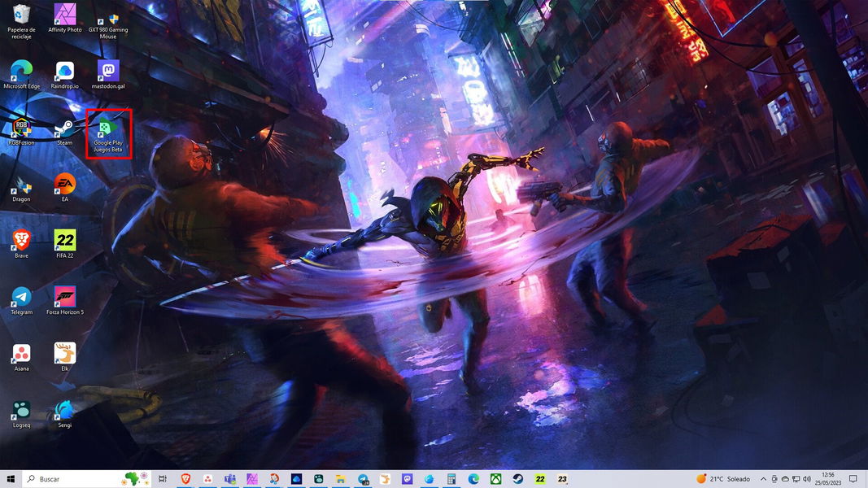The height and width of the screenshot is (488, 868).
Task: Open Microsoft Teams in the taskbar
Action: [229, 479]
